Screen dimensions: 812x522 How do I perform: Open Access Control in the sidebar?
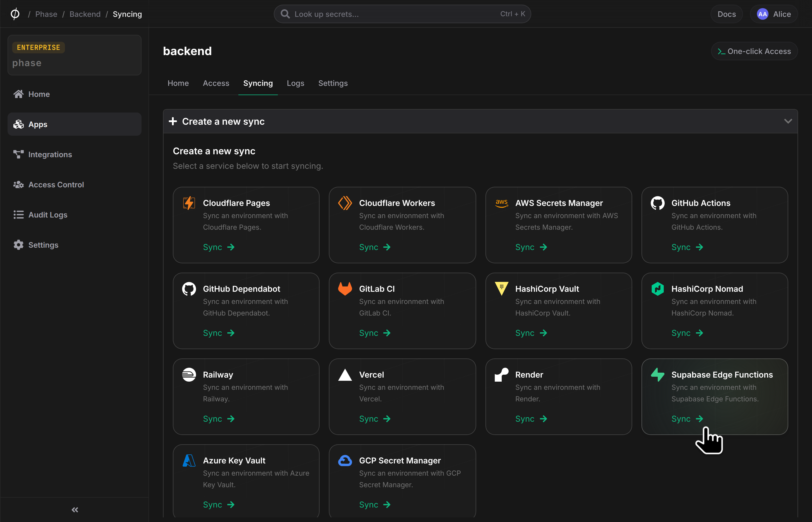click(74, 184)
